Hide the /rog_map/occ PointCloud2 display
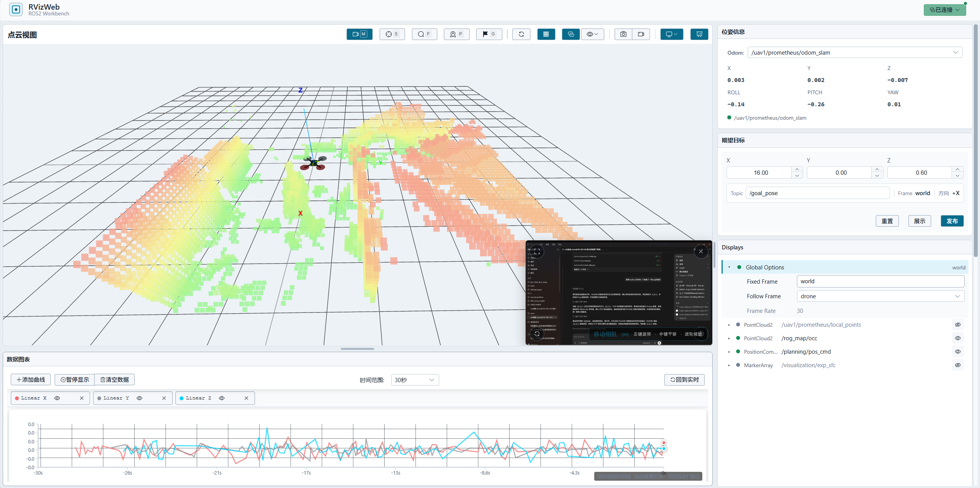 coord(958,338)
